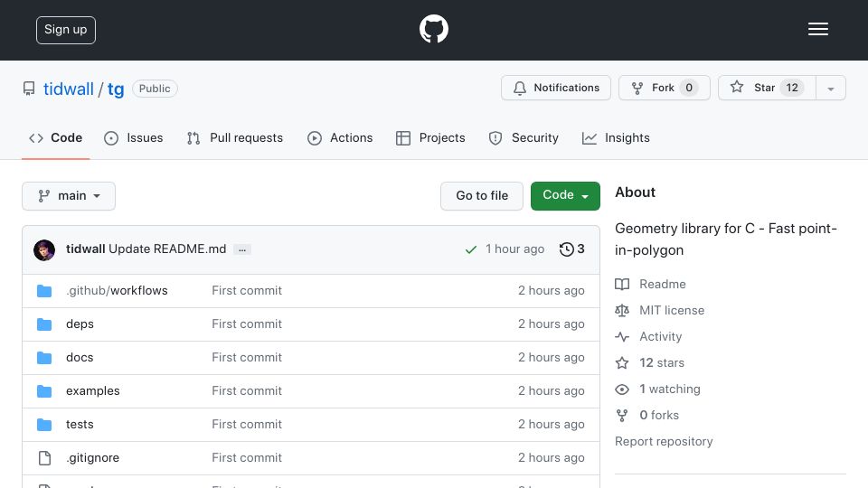Click the Notifications bell button
This screenshot has height=488, width=868.
[x=556, y=88]
